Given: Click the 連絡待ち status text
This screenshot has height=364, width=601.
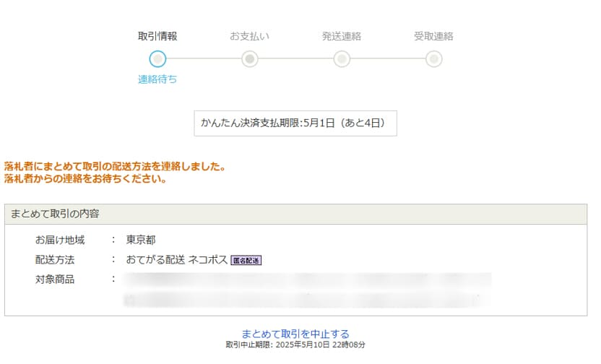Looking at the screenshot, I should tap(157, 79).
